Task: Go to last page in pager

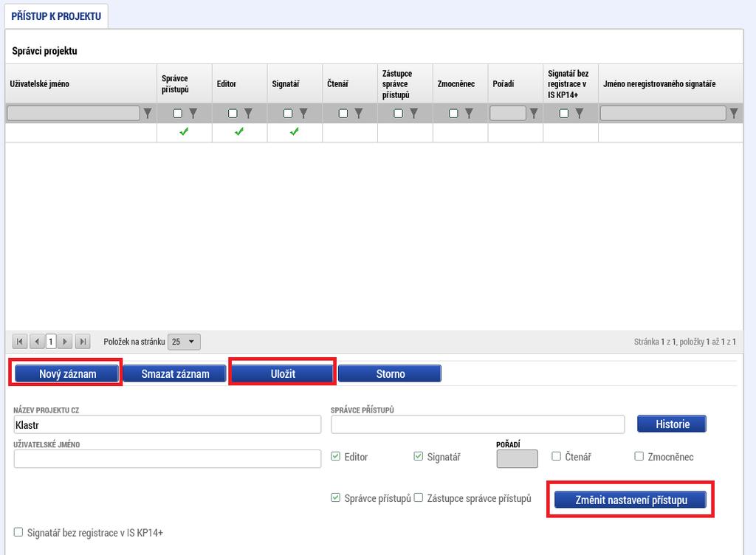Action: click(83, 342)
